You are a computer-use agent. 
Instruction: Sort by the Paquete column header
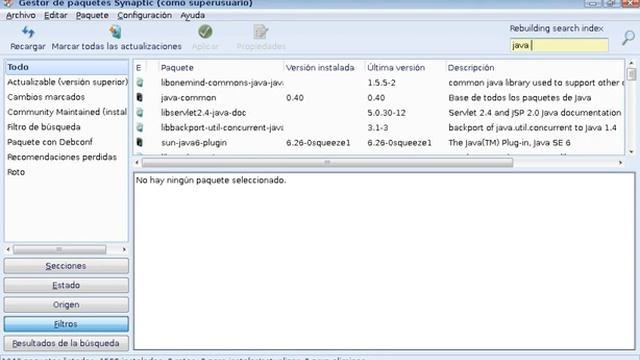click(x=221, y=68)
